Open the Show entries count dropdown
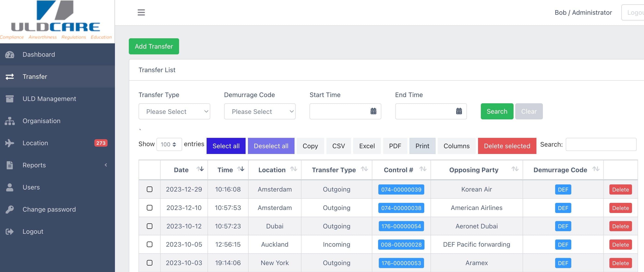This screenshot has height=272, width=644. (169, 144)
